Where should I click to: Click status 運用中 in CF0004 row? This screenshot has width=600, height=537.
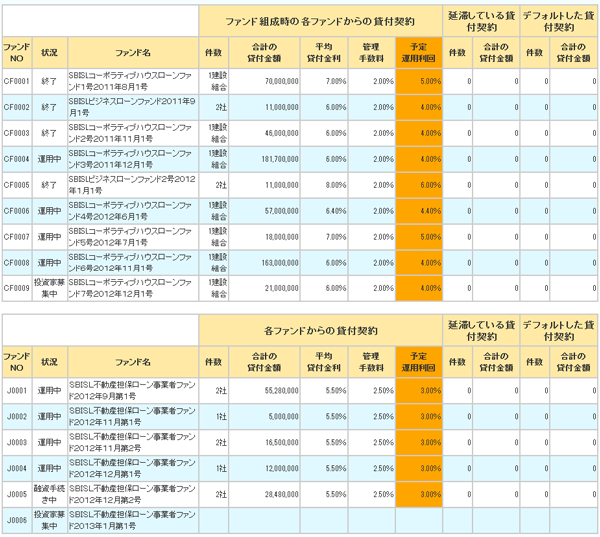49,159
